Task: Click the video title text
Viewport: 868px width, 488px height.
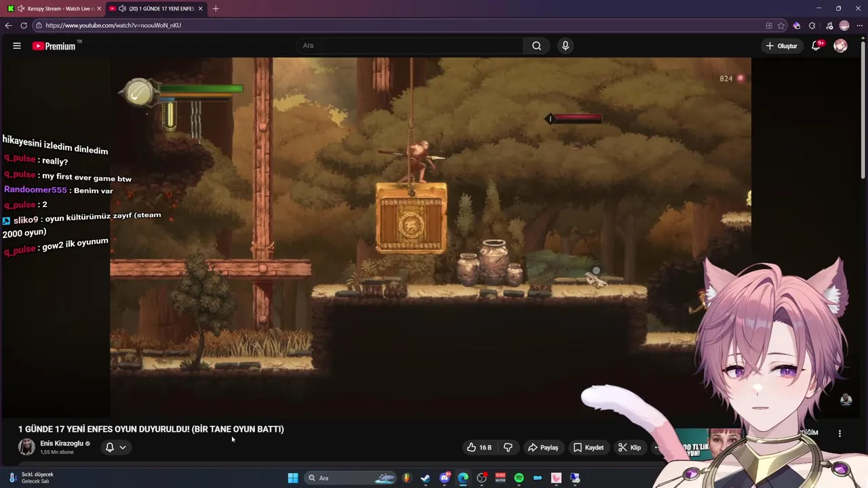Action: 151,429
